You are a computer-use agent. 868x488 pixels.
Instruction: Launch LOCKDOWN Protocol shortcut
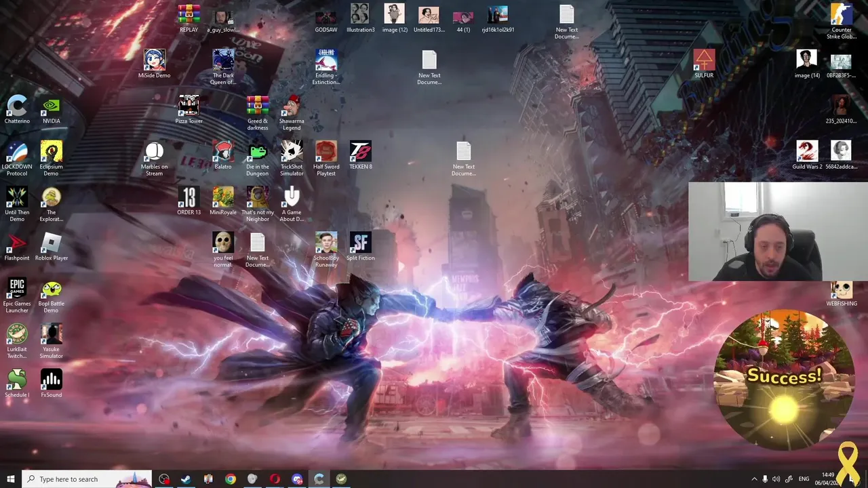tap(17, 158)
